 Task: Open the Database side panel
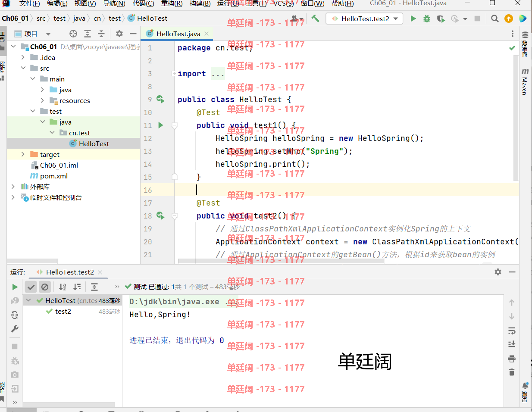coord(525,44)
